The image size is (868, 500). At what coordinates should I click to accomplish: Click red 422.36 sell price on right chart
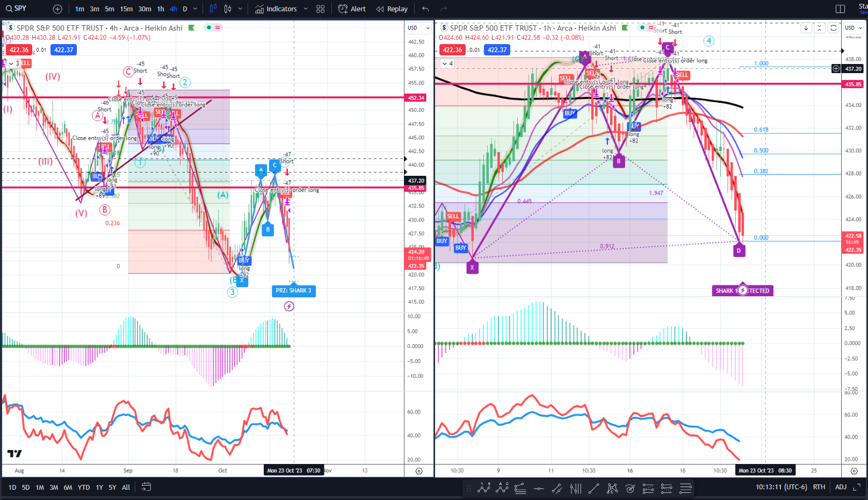(x=452, y=50)
